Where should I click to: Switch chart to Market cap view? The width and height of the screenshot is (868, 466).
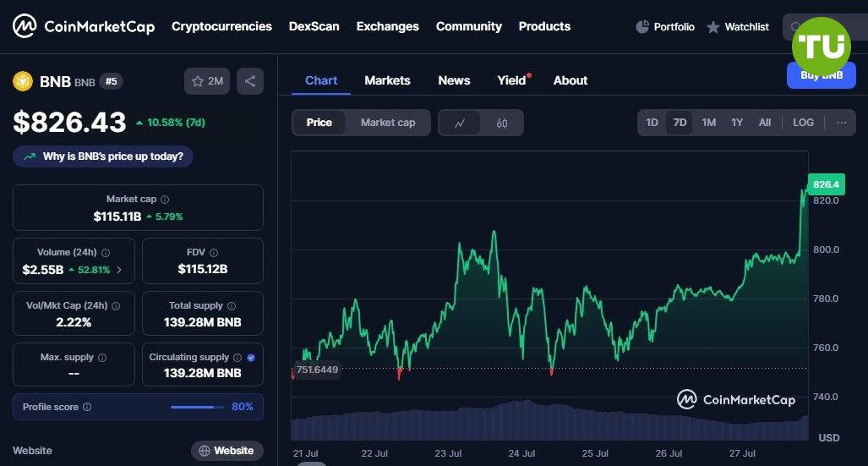388,123
